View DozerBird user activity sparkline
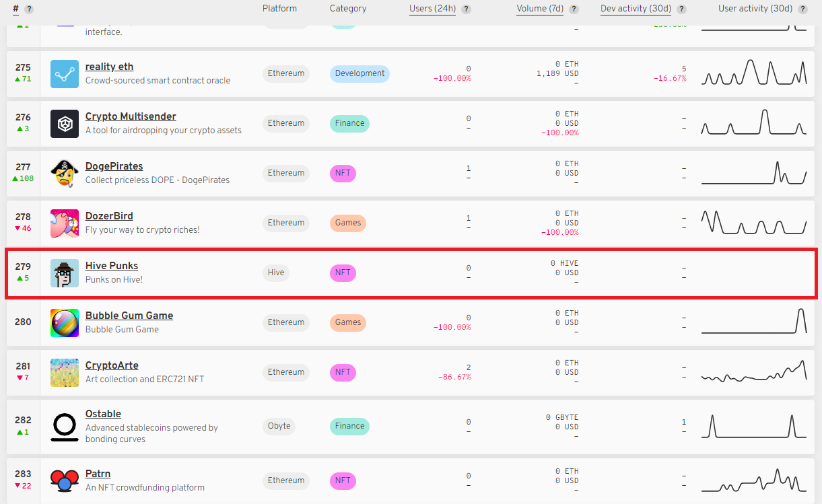The width and height of the screenshot is (822, 504). point(754,221)
